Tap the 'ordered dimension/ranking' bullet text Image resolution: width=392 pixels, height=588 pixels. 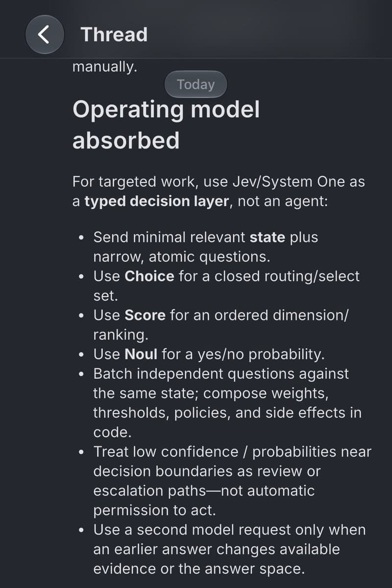pyautogui.click(x=220, y=324)
